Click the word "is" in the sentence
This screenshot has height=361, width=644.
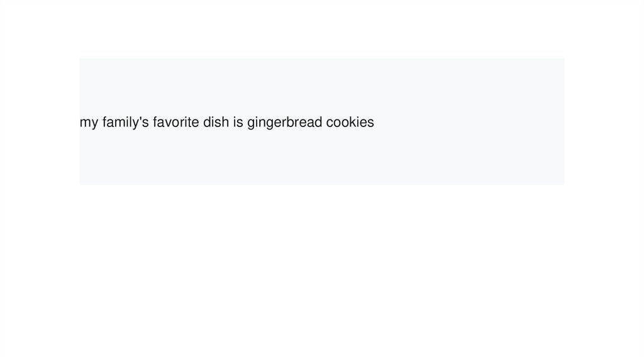pyautogui.click(x=238, y=123)
